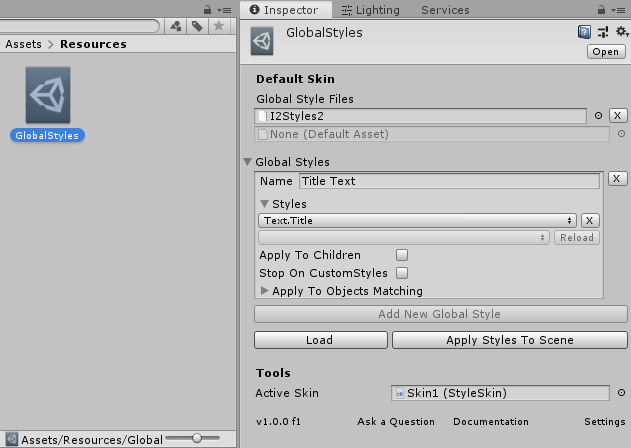
Task: Open the help reference book icon
Action: (585, 33)
